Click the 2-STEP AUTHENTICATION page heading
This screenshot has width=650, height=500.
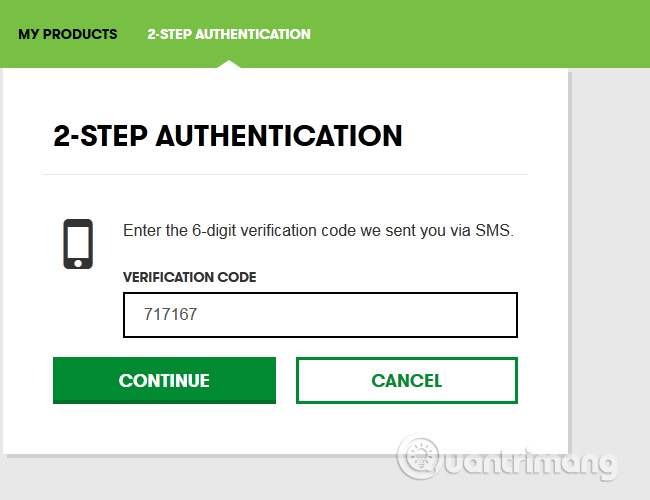227,136
